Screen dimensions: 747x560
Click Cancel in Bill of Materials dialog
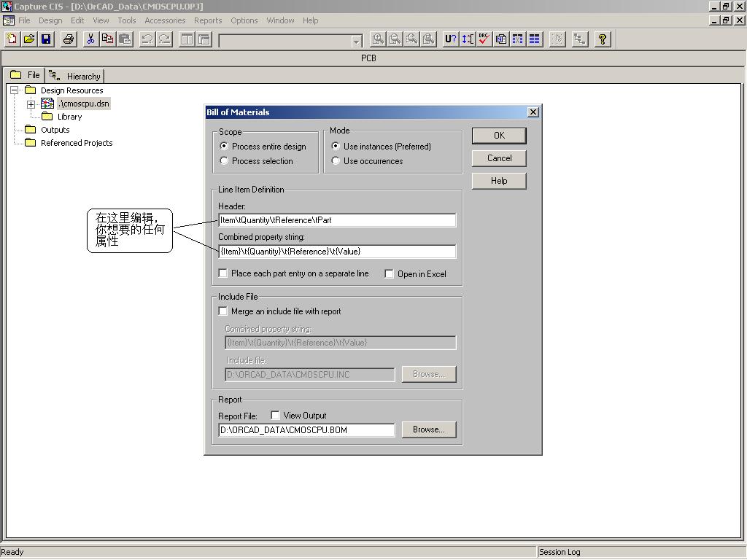(x=499, y=158)
